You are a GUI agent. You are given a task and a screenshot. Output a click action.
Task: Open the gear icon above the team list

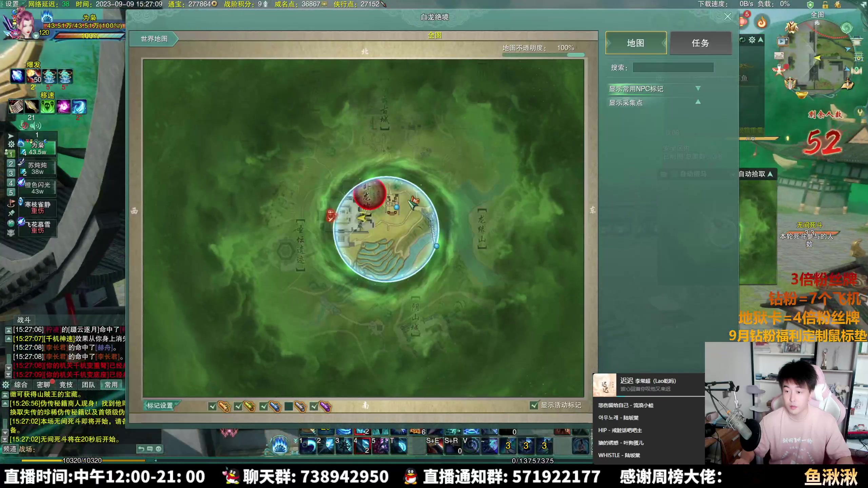click(11, 144)
